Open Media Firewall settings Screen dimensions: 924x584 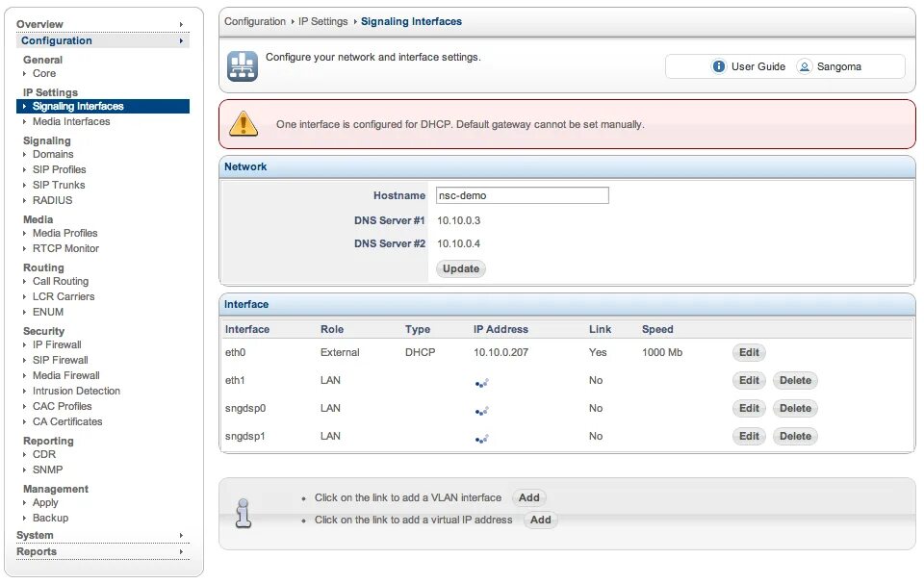[66, 375]
